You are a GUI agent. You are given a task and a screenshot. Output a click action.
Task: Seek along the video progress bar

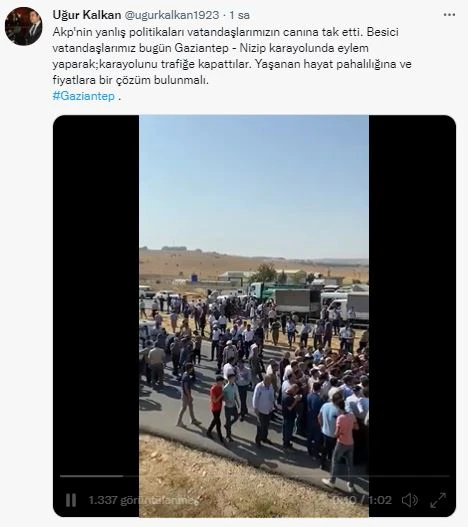pos(255,476)
